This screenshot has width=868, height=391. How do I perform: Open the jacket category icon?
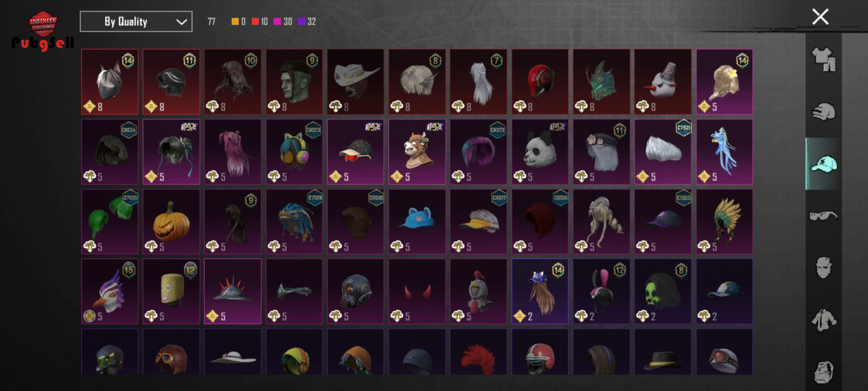point(824,320)
